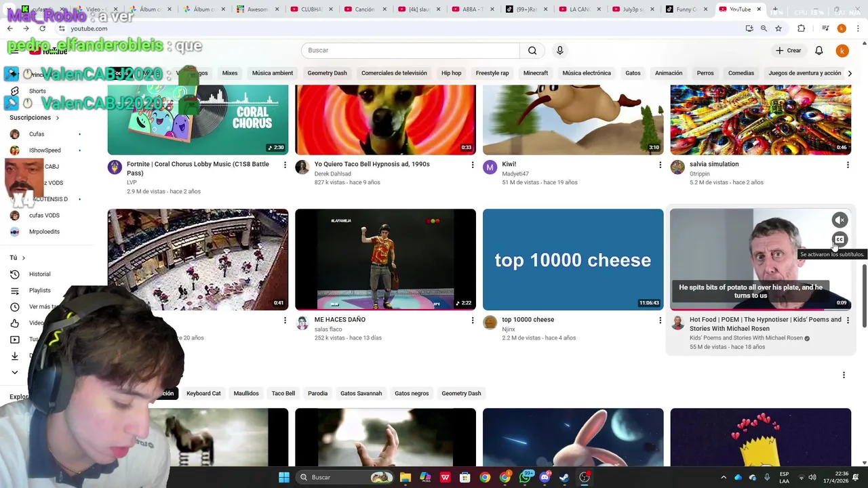This screenshot has height=488, width=868.
Task: Play the ME HACES DAÑO video thumbnail
Action: 385,260
